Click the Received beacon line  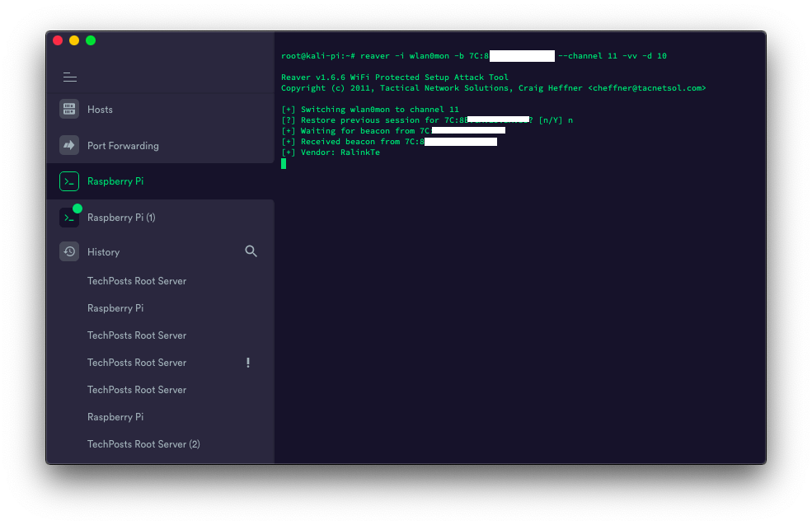pos(389,142)
